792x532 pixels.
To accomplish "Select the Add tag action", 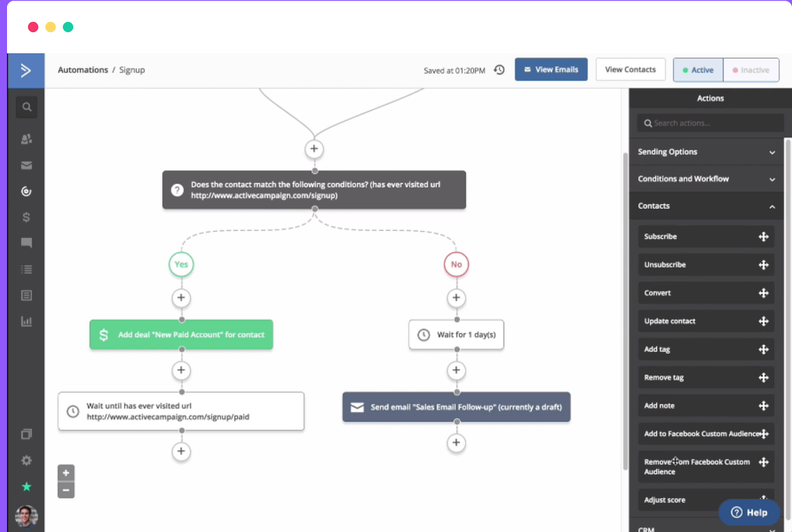I will tap(706, 349).
